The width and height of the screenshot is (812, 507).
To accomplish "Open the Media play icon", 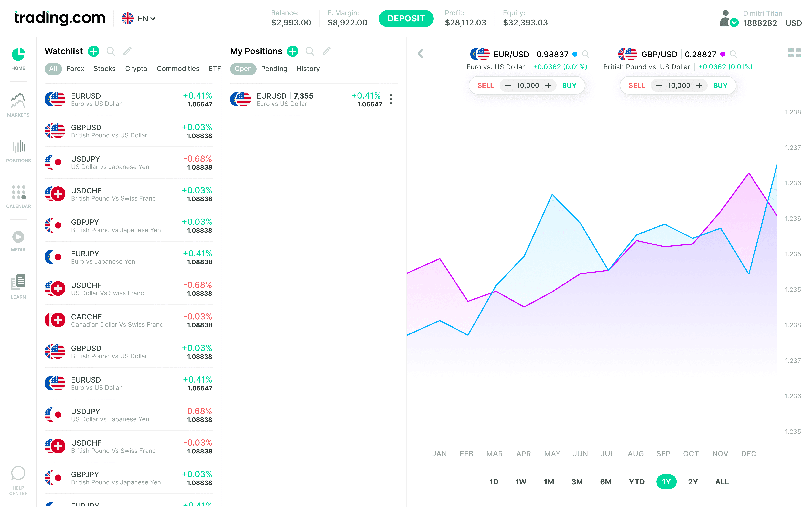I will [x=18, y=237].
